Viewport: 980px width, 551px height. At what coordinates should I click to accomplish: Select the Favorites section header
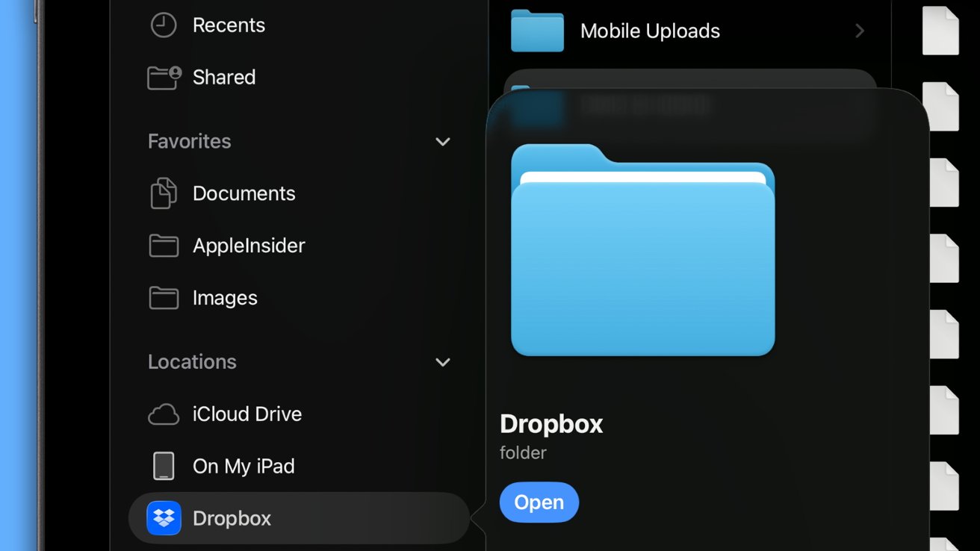pos(189,142)
